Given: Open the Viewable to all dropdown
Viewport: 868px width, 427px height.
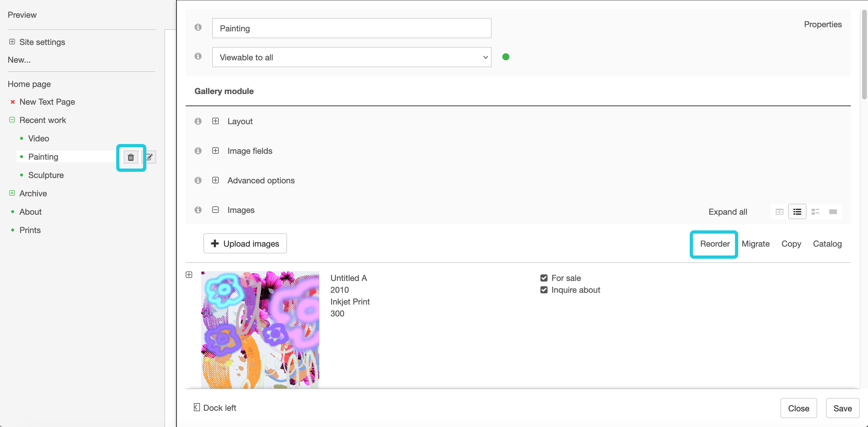Looking at the screenshot, I should tap(352, 57).
